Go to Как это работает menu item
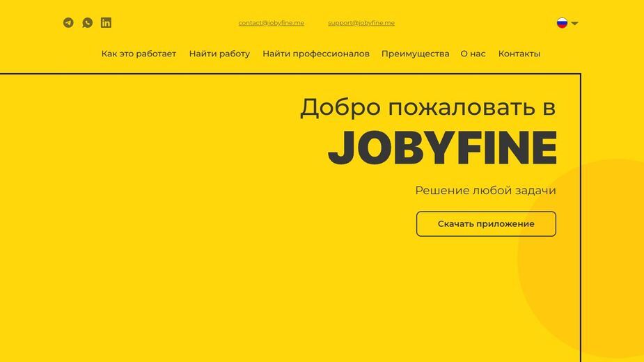 click(139, 54)
